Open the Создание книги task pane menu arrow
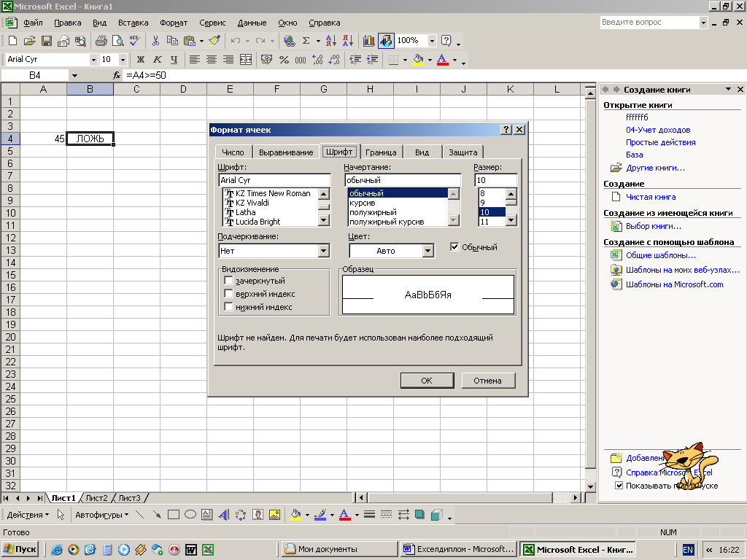The height and width of the screenshot is (560, 747). [728, 90]
